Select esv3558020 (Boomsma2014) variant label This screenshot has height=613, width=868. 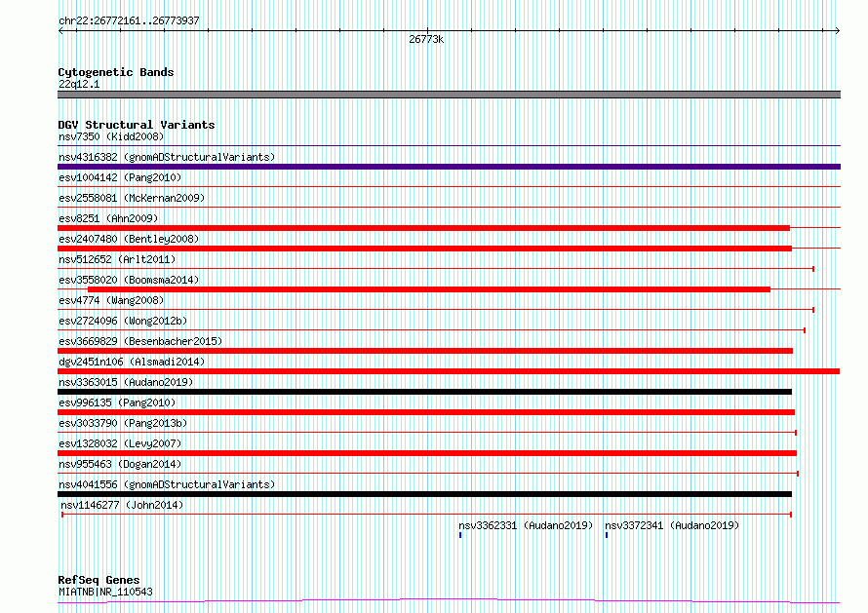click(x=129, y=280)
